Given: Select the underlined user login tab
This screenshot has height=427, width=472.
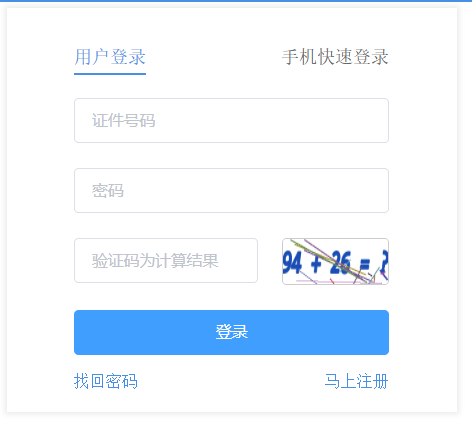Looking at the screenshot, I should (110, 57).
